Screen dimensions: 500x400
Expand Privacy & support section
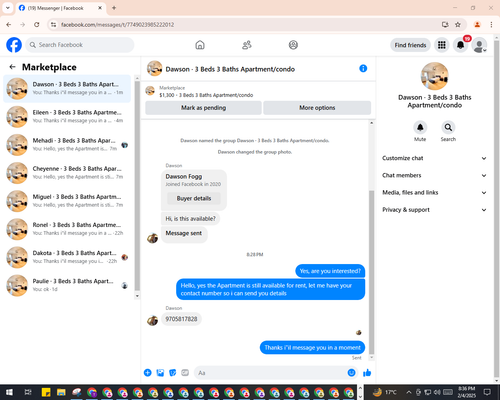(434, 210)
